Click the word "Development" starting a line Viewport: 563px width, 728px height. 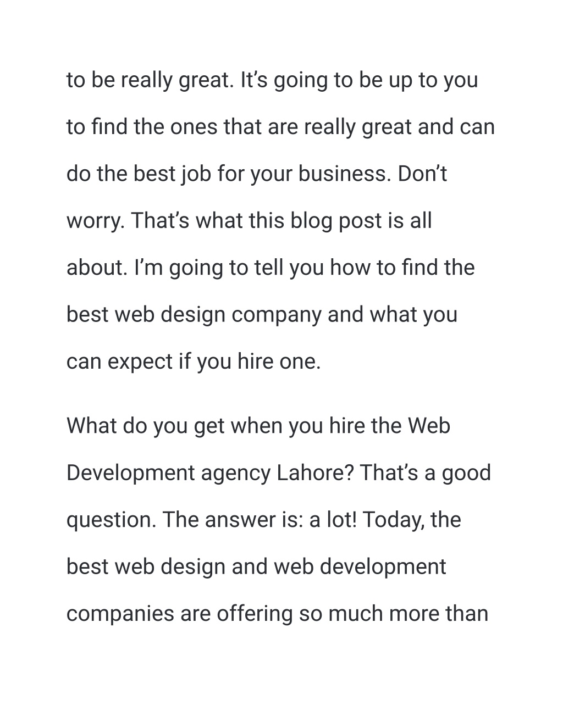[x=130, y=473]
